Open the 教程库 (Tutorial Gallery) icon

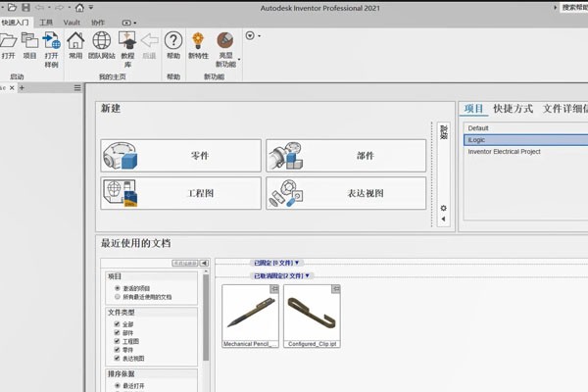[127, 40]
